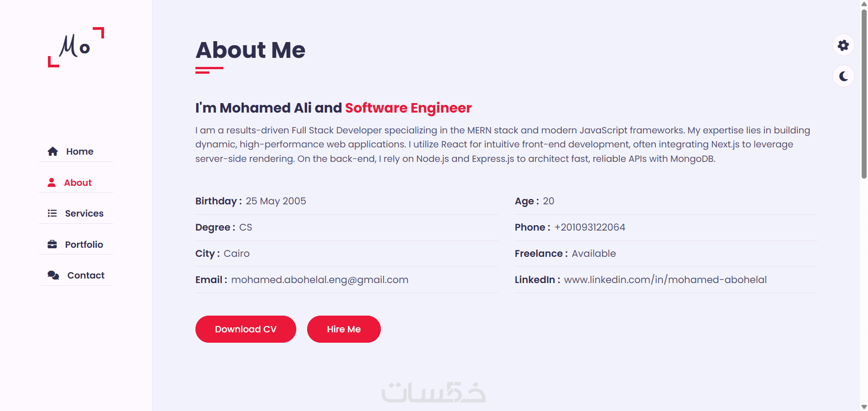Select the About menu item
The height and width of the screenshot is (411, 868).
78,183
